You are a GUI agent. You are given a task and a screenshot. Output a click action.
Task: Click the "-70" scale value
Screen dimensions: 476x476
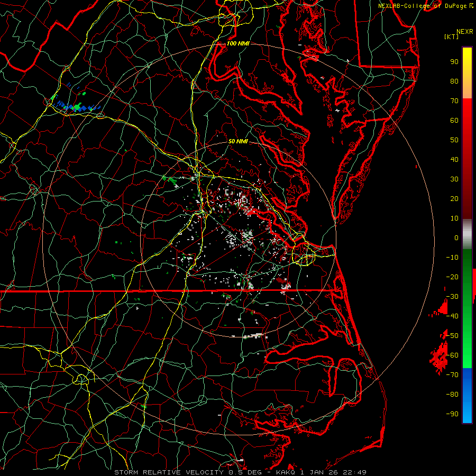(452, 375)
